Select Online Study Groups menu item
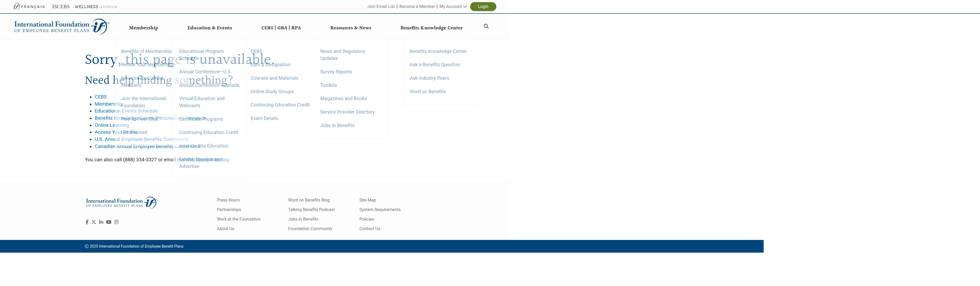Viewport: 980px width, 286px height. point(272,92)
